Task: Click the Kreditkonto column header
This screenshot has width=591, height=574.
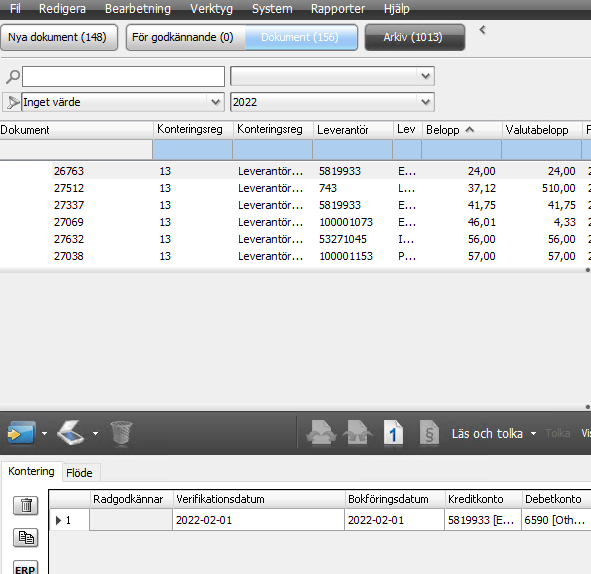Action: [483, 499]
